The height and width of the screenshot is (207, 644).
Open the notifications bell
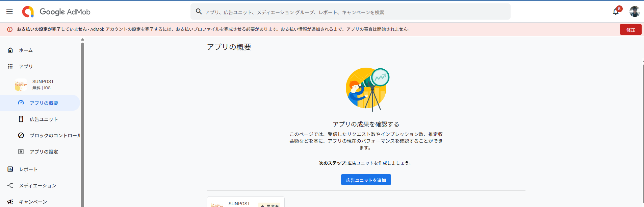point(616,12)
